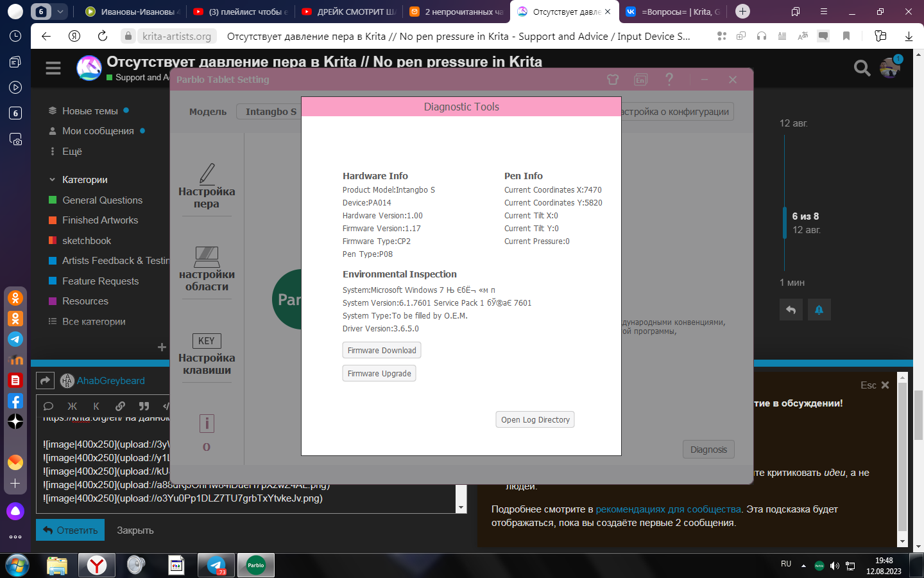924x578 pixels.
Task: Switch to the (3) плейлист чтобы YouTube tab
Action: [241, 12]
